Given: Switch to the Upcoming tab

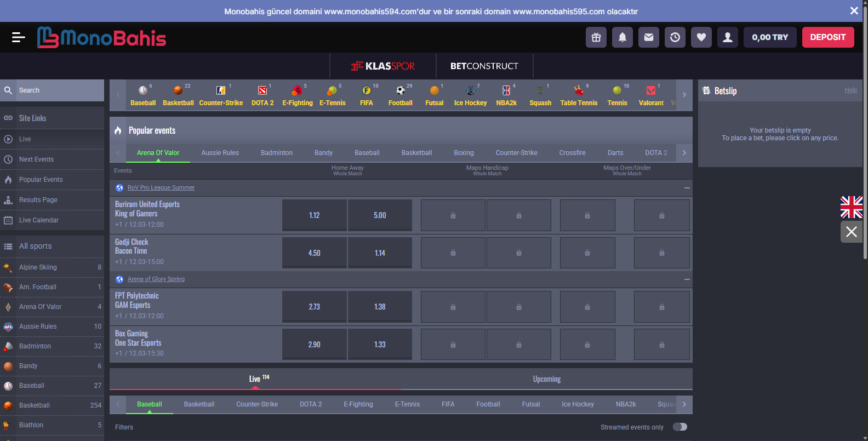Looking at the screenshot, I should click(x=546, y=379).
